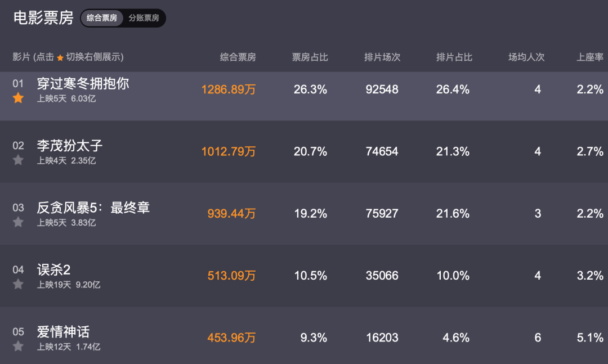Click the 票房占比 column header
Image resolution: width=608 pixels, height=364 pixels.
pyautogui.click(x=310, y=57)
